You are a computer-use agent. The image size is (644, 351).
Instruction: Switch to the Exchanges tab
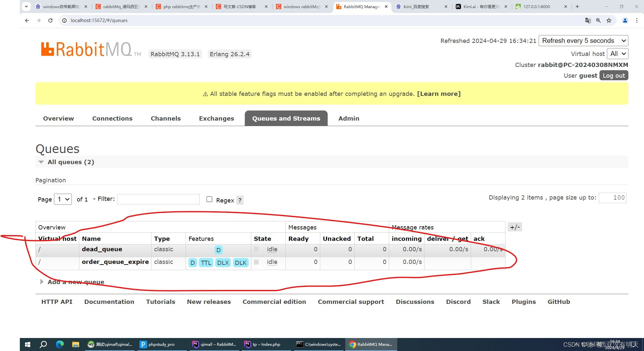216,118
